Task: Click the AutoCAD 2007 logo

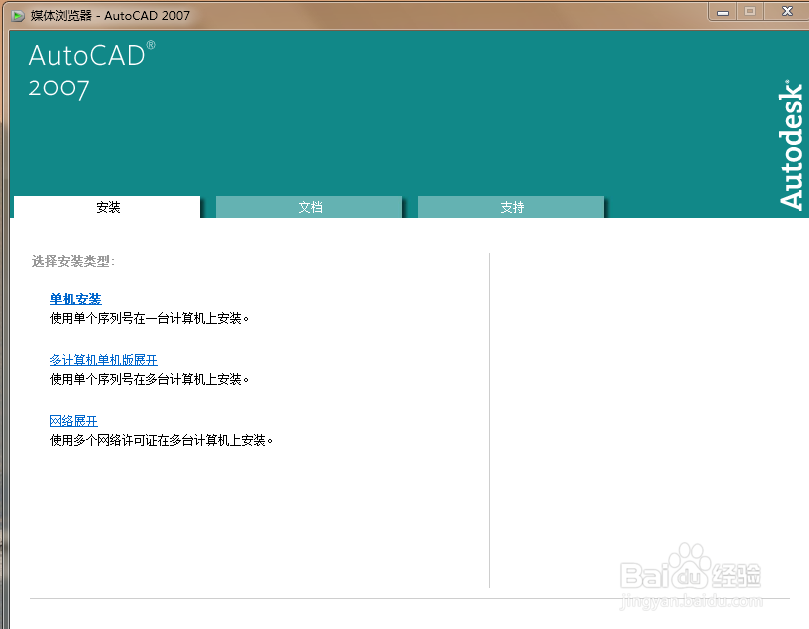Action: pos(92,70)
